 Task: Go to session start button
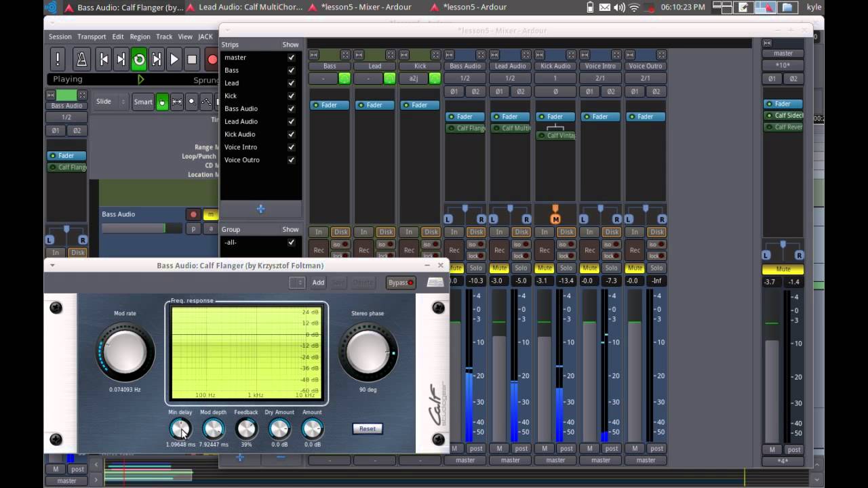[x=104, y=60]
